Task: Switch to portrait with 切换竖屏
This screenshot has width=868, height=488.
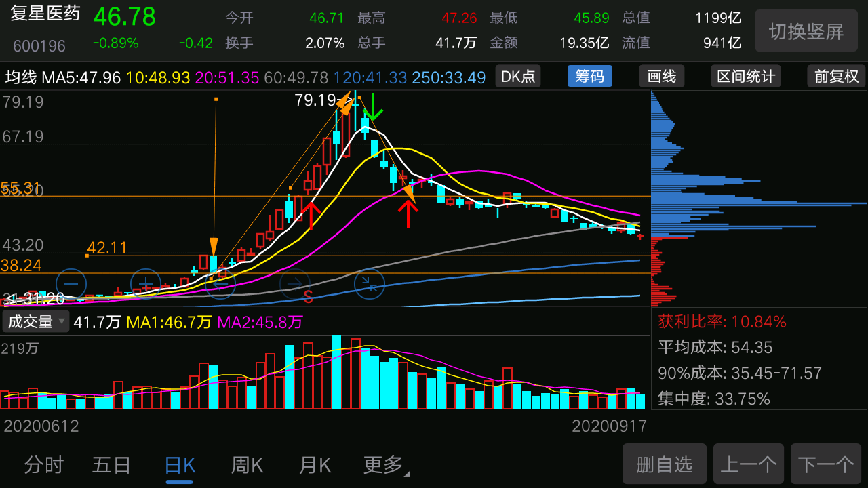Action: click(x=806, y=30)
